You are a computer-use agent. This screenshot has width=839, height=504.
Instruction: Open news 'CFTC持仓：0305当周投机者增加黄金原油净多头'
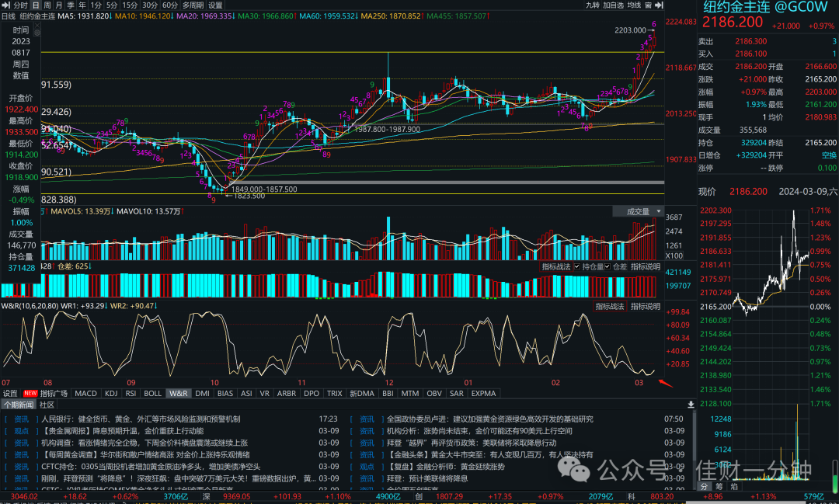pos(151,466)
